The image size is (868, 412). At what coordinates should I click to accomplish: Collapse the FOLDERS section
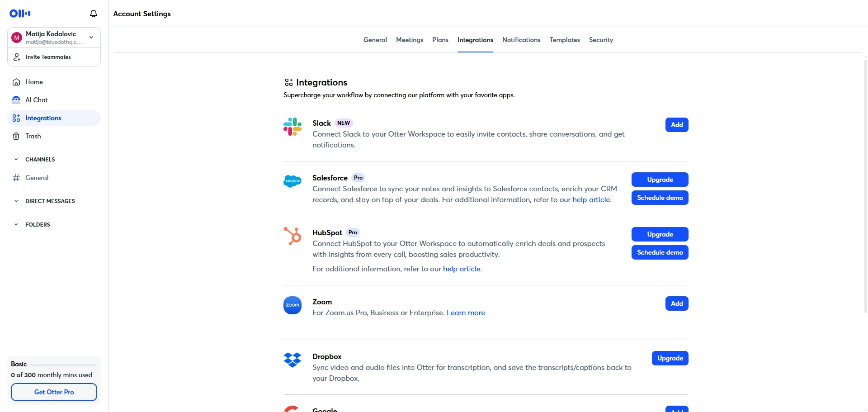[x=16, y=225]
